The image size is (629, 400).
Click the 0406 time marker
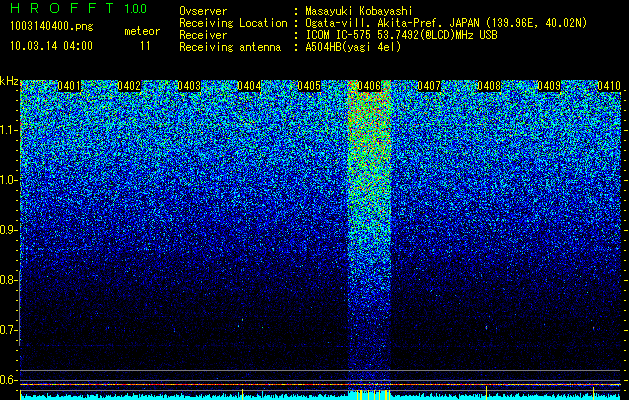[369, 86]
